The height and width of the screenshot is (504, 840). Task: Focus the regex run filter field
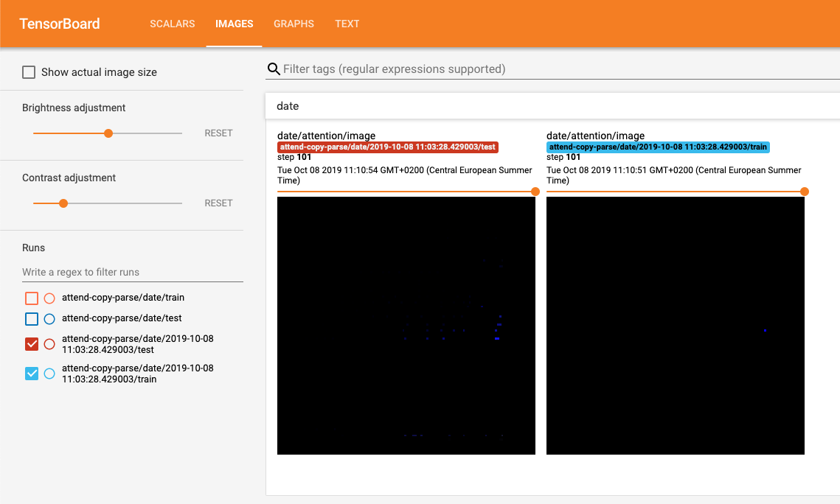132,272
